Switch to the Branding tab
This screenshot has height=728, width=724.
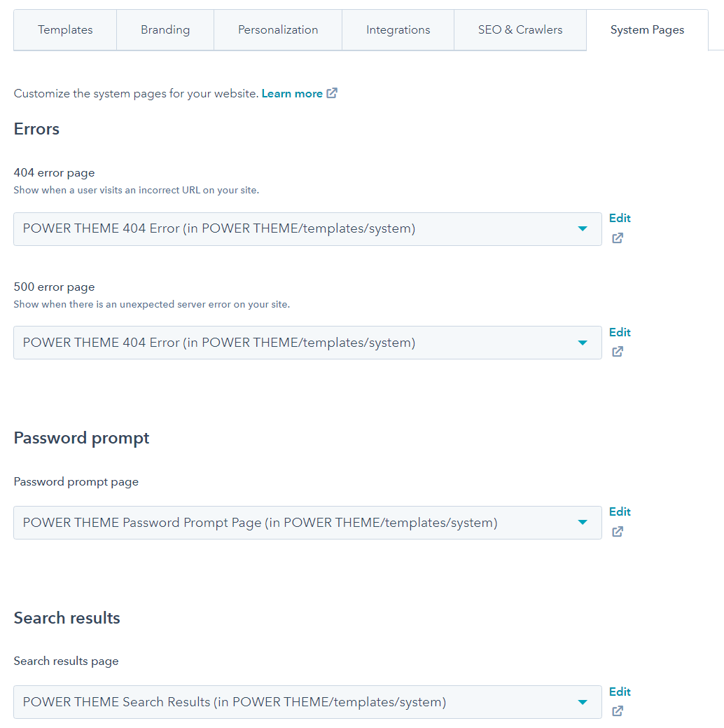(x=165, y=29)
